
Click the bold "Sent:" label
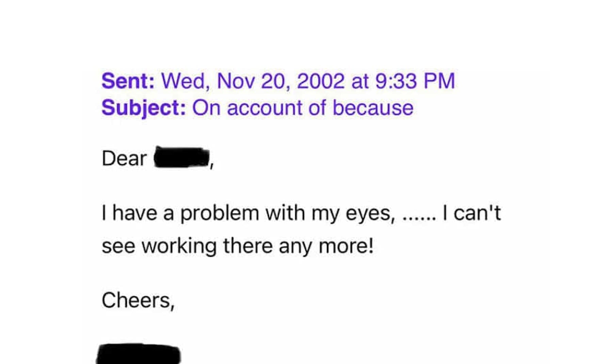pyautogui.click(x=128, y=81)
